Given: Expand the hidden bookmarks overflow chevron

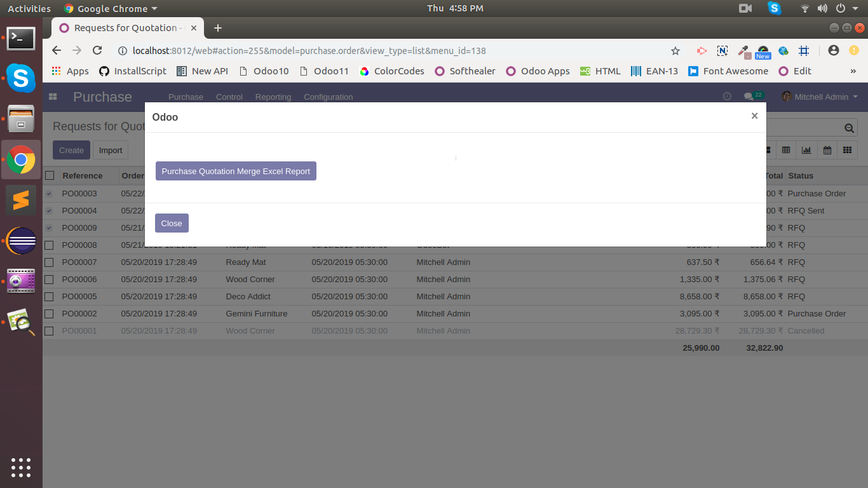Looking at the screenshot, I should (x=853, y=71).
